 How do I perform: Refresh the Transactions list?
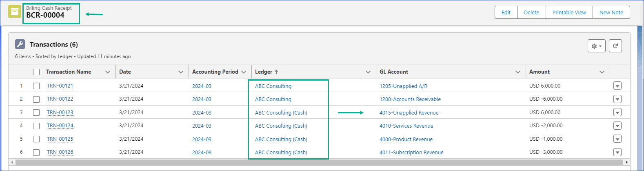[615, 46]
